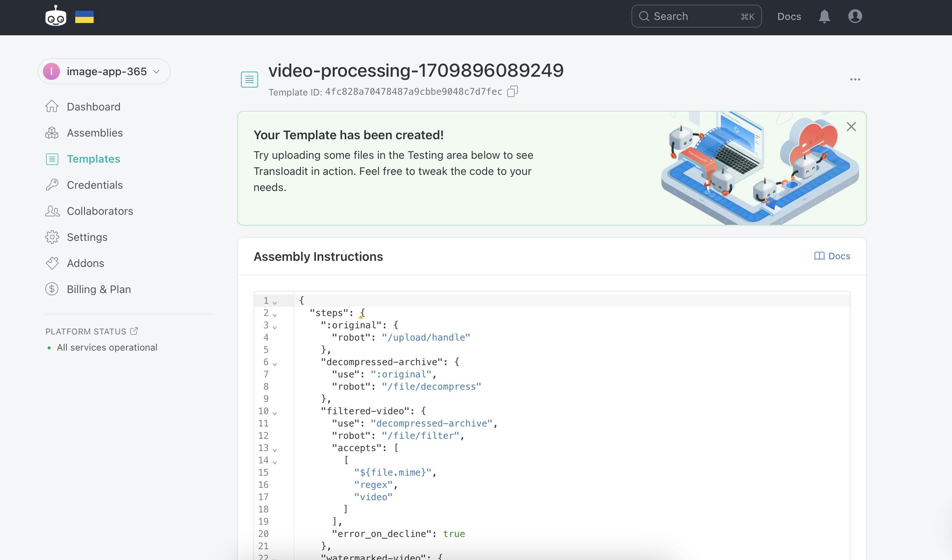The height and width of the screenshot is (560, 952).
Task: Open the Platform Status external link
Action: pos(133,331)
